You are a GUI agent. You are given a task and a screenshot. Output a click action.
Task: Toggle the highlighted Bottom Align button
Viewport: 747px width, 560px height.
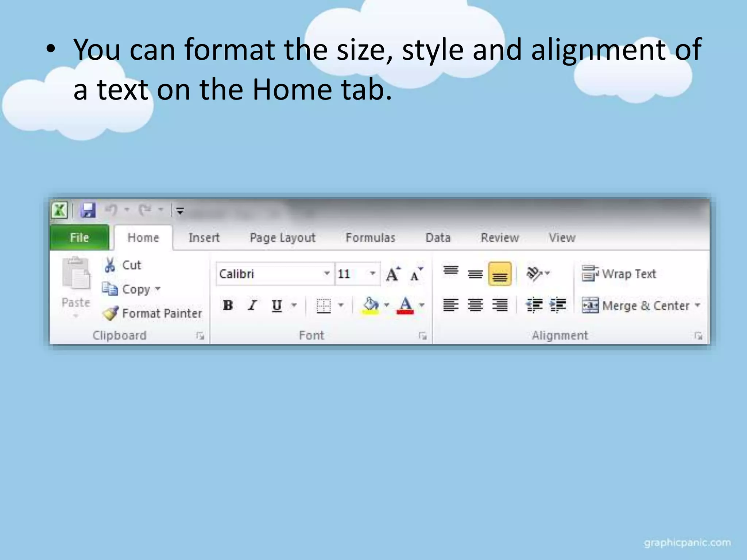499,274
